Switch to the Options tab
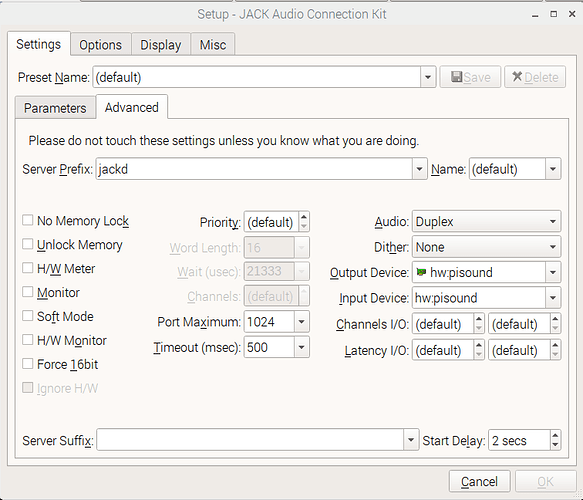The image size is (583, 500). pos(100,45)
